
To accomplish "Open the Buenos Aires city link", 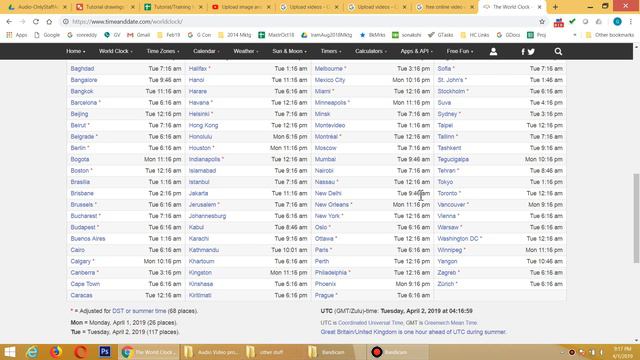I will coord(88,238).
